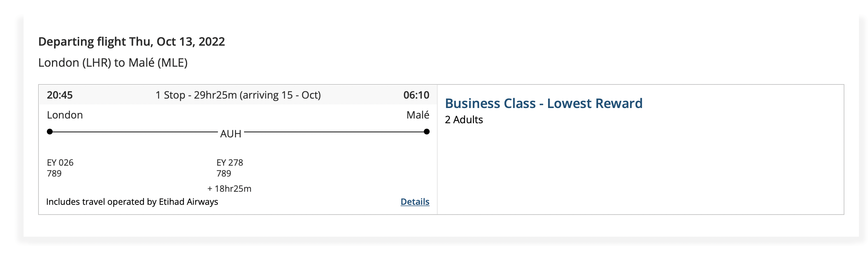Click aircraft type 789 under EY 278
The height and width of the screenshot is (253, 868).
point(224,173)
